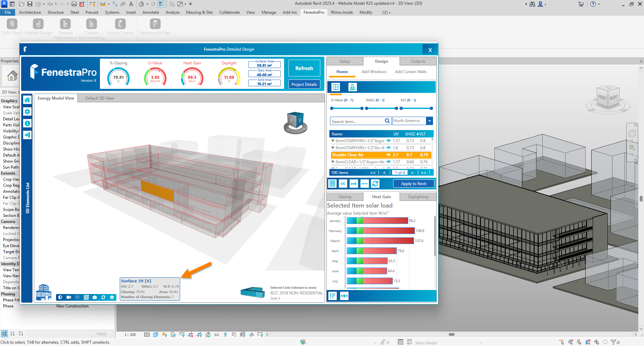Open the www link icon
This screenshot has height=346, width=644.
365,184
